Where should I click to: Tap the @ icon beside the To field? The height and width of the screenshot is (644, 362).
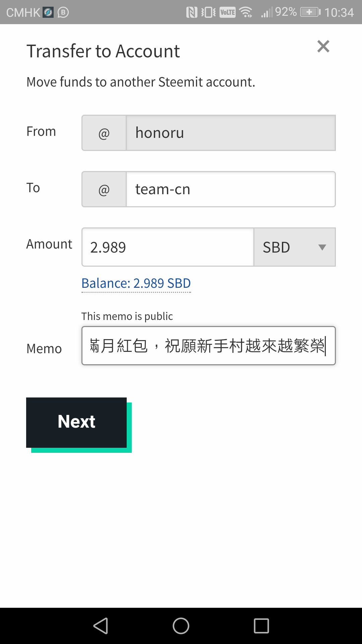pos(103,189)
